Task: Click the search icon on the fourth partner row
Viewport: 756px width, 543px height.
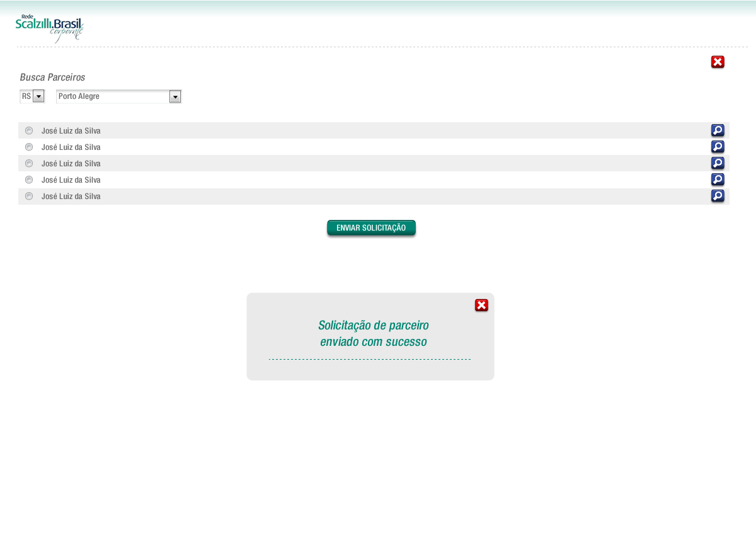Action: (718, 180)
